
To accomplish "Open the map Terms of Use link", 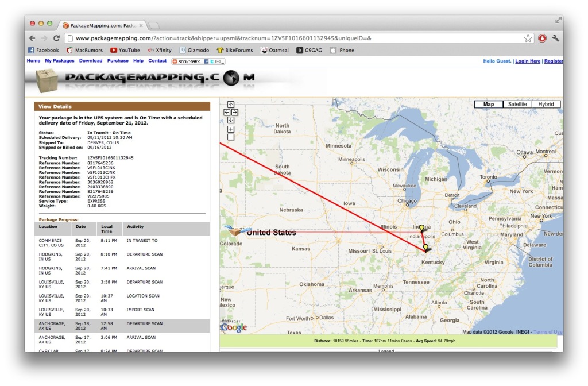I will [x=548, y=332].
